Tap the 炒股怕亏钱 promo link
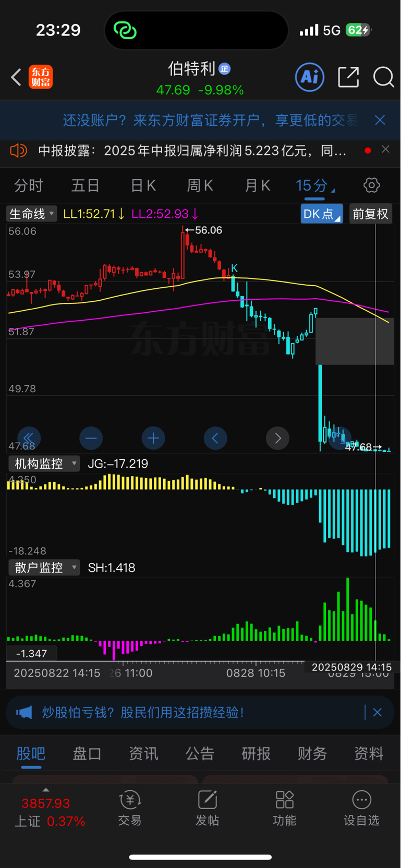Image resolution: width=401 pixels, height=868 pixels. click(x=143, y=712)
